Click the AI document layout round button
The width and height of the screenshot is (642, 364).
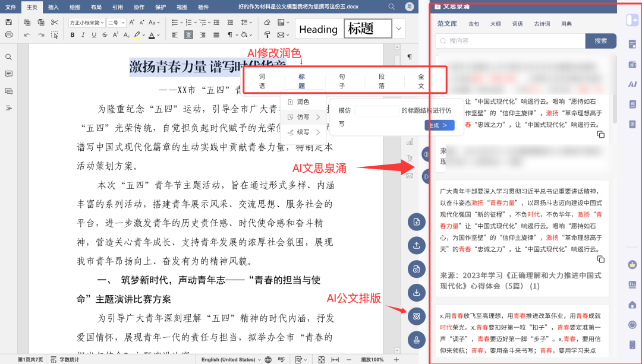416,316
